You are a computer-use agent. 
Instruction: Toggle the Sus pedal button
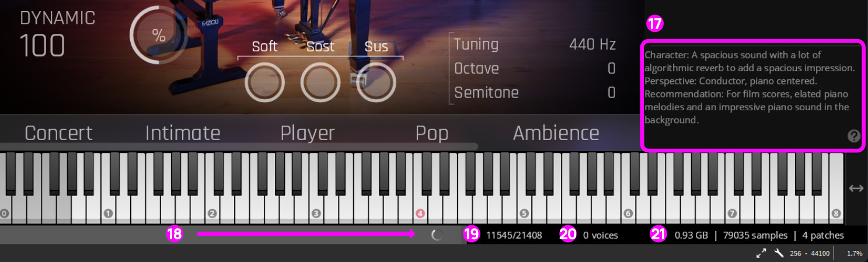(376, 83)
